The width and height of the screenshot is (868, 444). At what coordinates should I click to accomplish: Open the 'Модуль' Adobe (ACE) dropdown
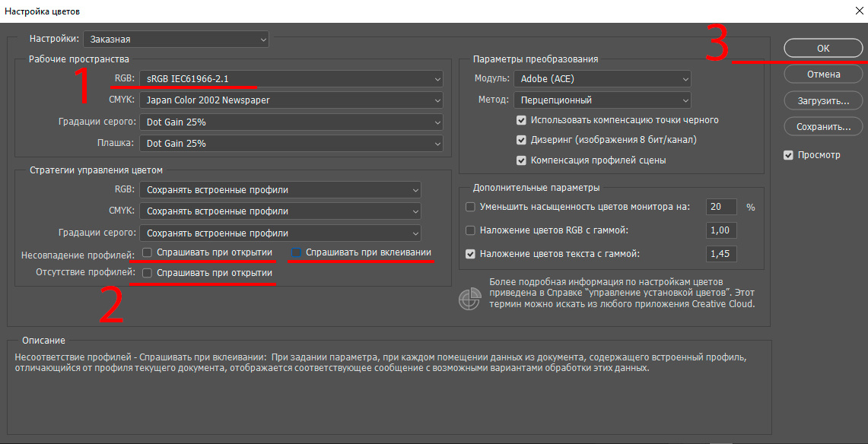pyautogui.click(x=602, y=78)
